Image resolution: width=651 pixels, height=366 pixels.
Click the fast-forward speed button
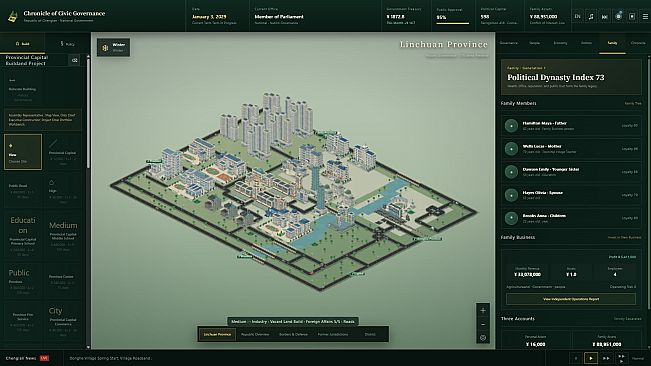coord(606,358)
